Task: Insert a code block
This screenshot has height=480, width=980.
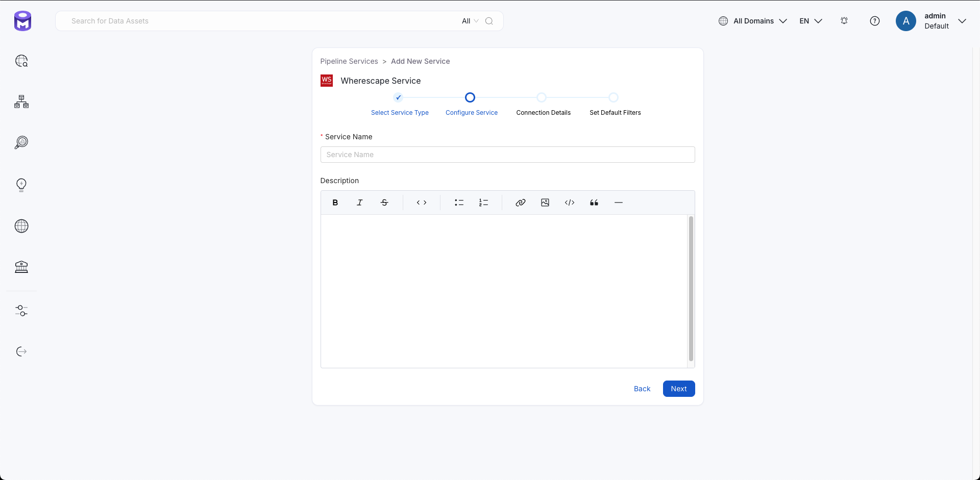Action: (570, 203)
